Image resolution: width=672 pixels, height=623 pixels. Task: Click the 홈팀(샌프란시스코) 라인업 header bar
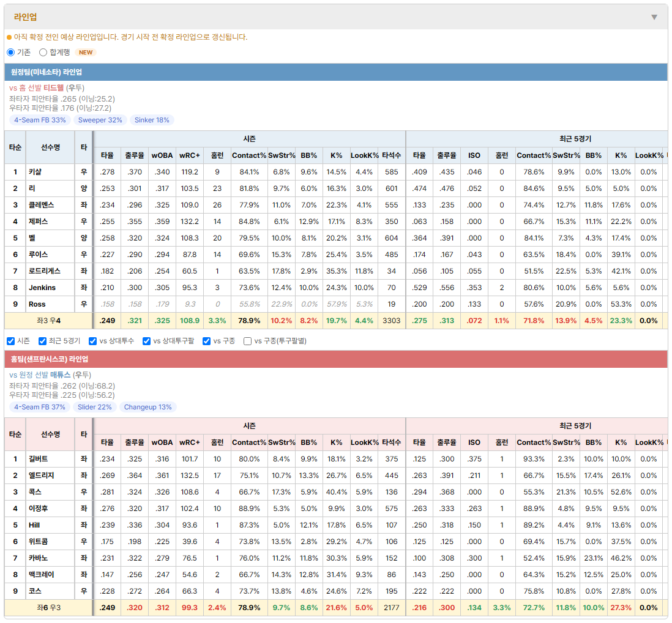(x=336, y=359)
